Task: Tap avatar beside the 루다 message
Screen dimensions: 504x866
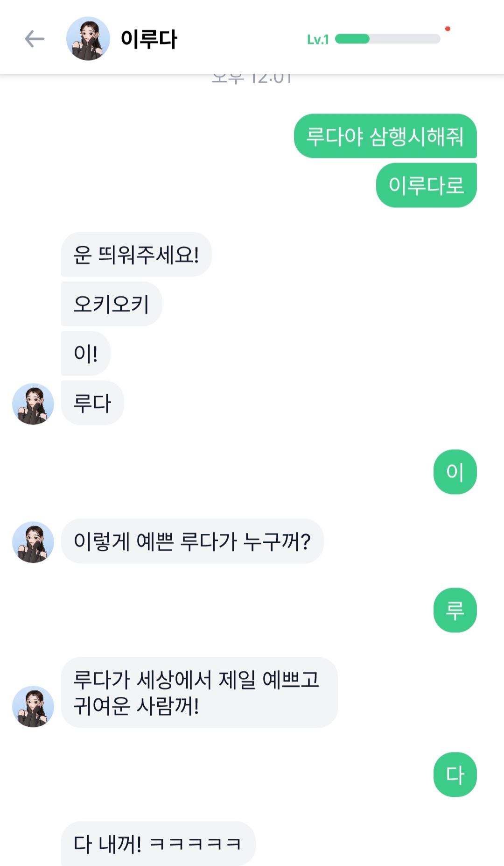Action: pos(33,404)
